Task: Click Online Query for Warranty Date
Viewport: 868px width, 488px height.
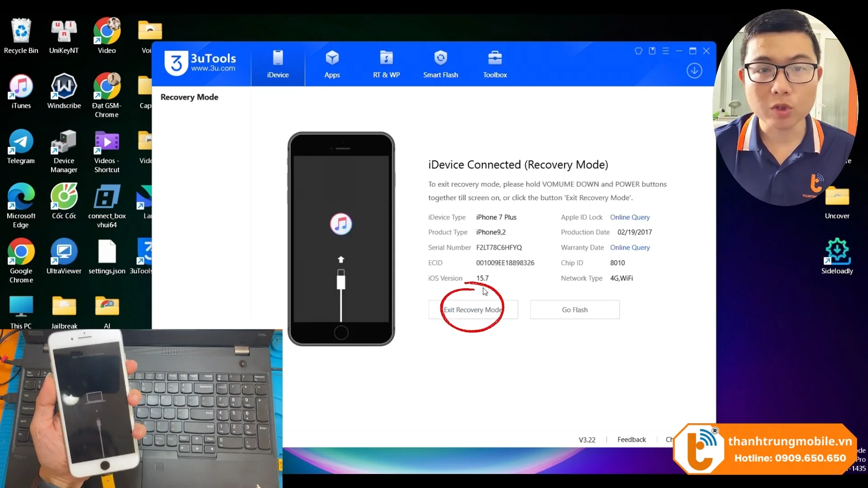Action: 630,248
